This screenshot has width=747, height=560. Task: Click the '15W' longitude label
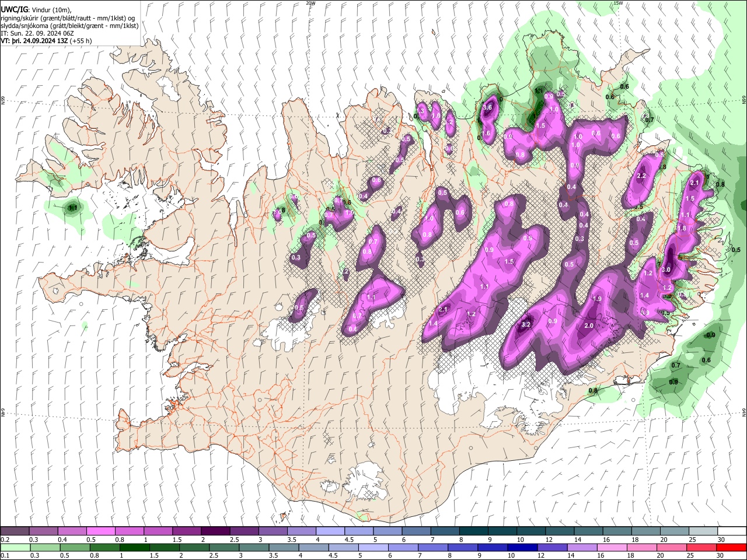618,3
